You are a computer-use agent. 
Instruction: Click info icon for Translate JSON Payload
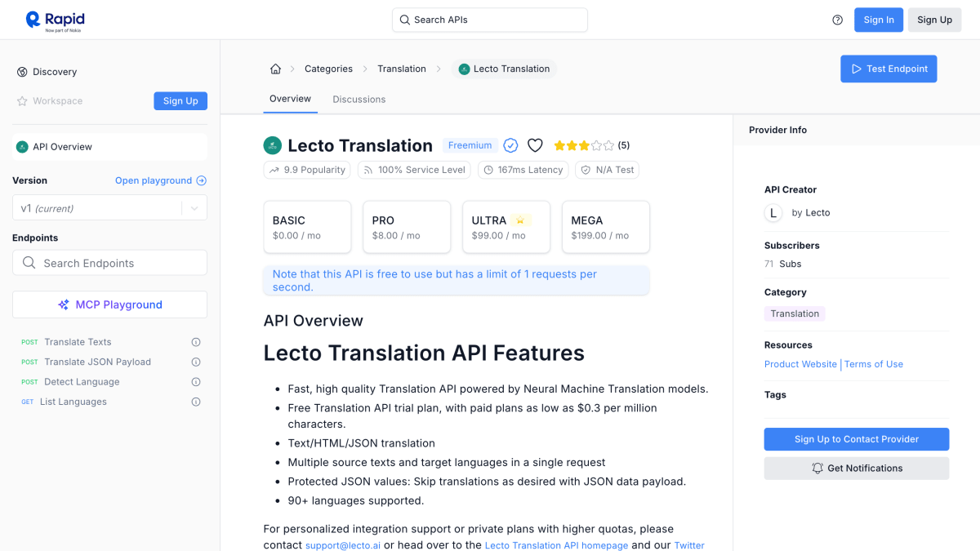coord(196,362)
